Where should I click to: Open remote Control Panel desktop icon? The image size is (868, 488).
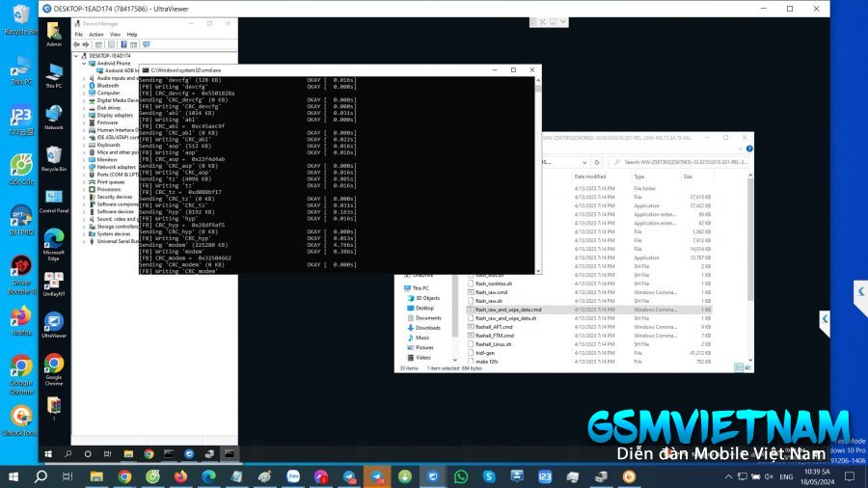tap(54, 199)
